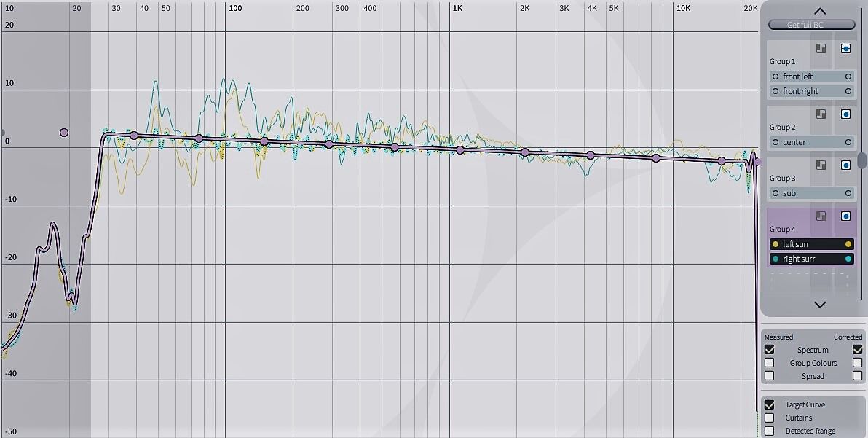
Task: Enable Measured Group Colours checkbox
Action: pyautogui.click(x=770, y=363)
